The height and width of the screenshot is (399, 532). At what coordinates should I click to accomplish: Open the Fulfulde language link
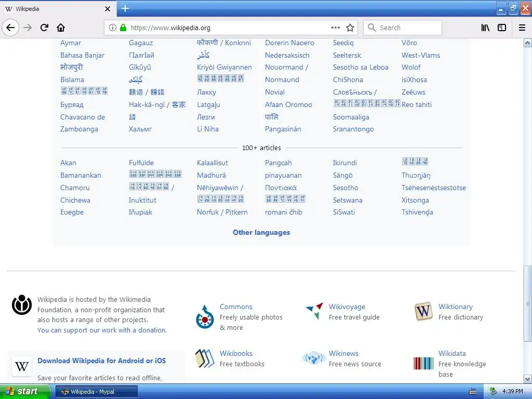coord(141,163)
